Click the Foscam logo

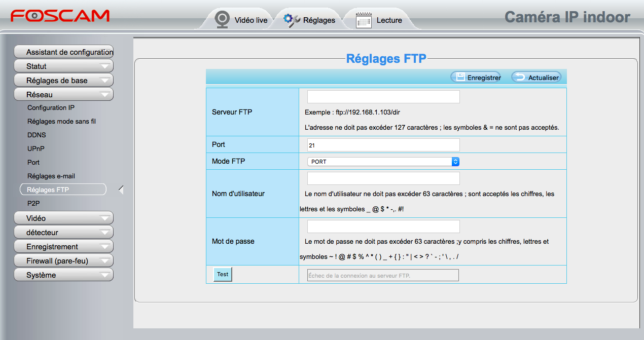click(x=60, y=16)
